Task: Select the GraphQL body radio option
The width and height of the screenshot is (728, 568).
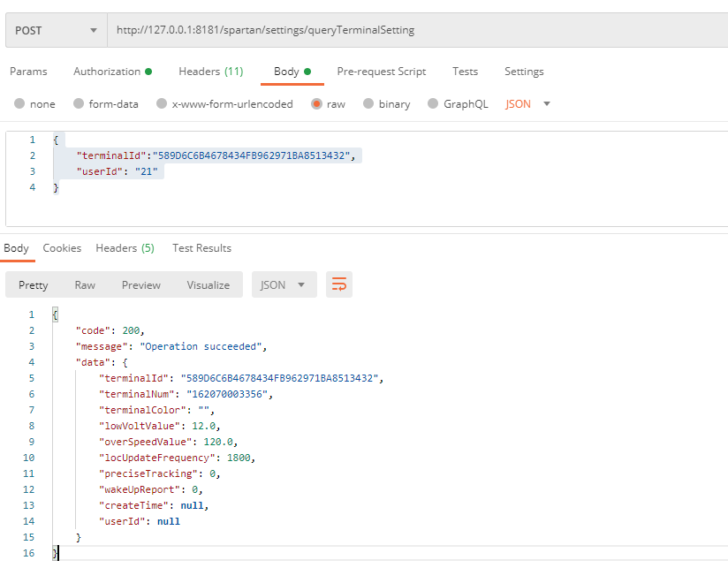Action: [433, 104]
